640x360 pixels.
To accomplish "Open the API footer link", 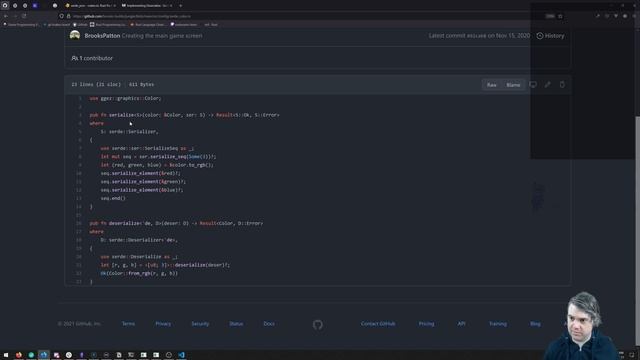I will pos(461,324).
